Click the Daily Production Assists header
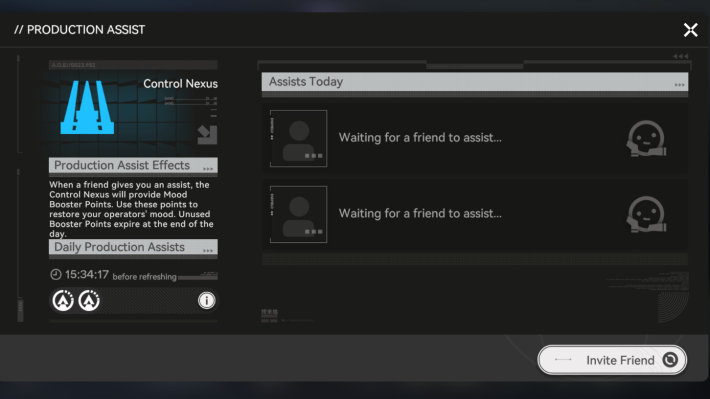Screen dimensions: 710x399 point(133,247)
